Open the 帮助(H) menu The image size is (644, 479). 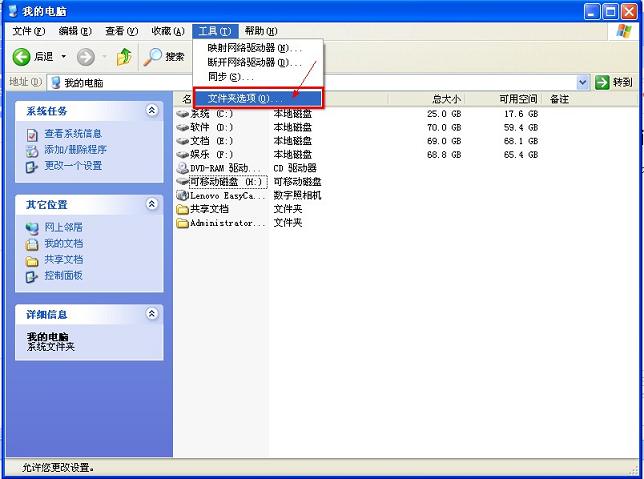pos(261,31)
